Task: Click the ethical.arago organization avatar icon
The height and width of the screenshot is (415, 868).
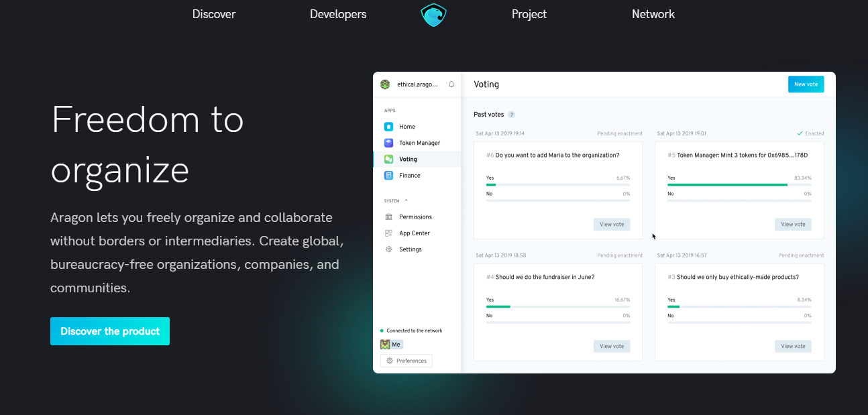Action: click(385, 84)
